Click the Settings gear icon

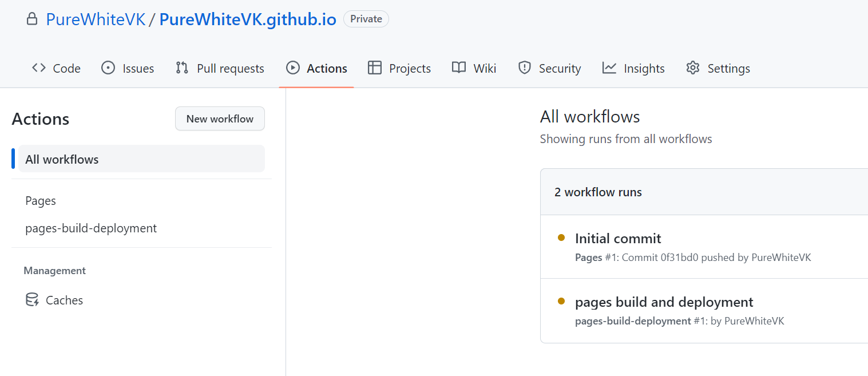click(693, 68)
